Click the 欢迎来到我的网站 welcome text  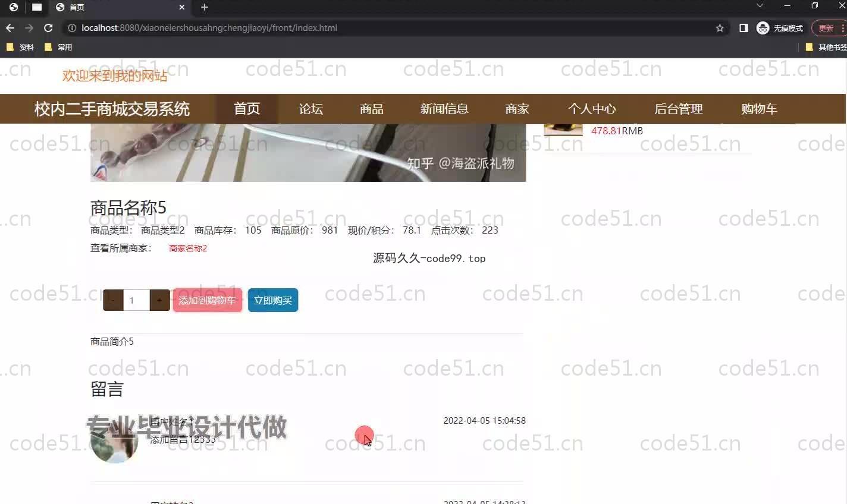pos(115,75)
